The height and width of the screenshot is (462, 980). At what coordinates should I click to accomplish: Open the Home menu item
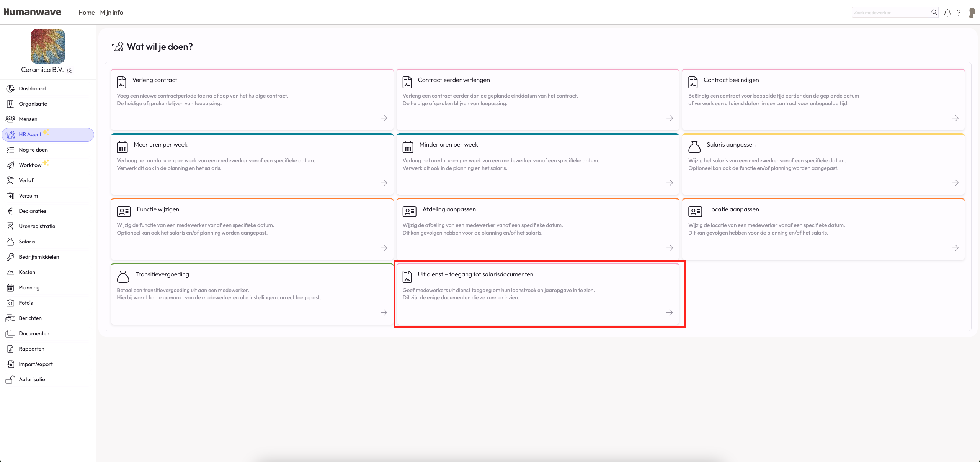coord(87,13)
